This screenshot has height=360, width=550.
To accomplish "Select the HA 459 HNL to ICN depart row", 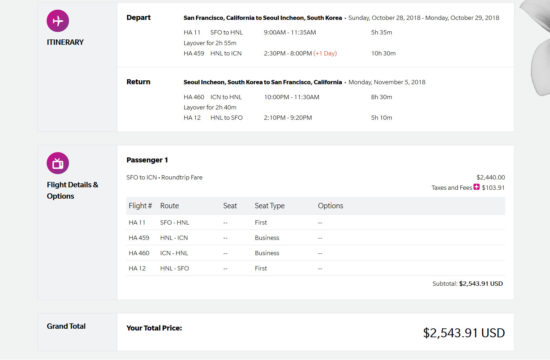I will point(289,53).
